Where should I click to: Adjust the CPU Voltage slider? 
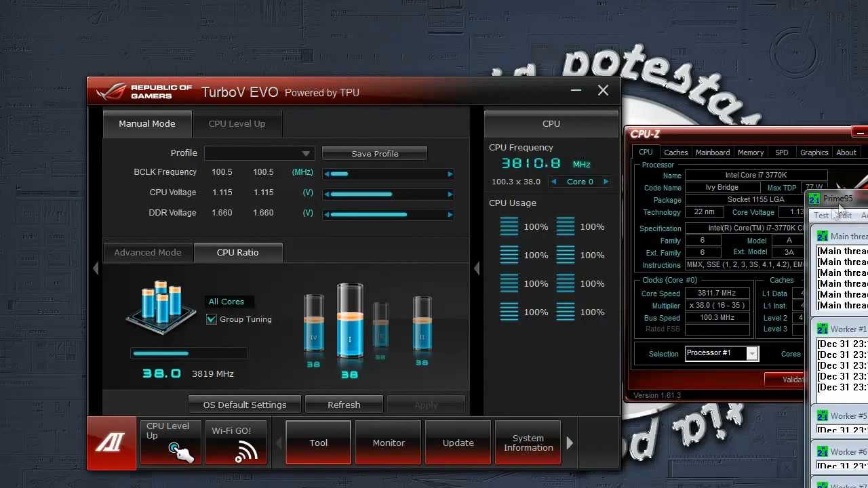[x=388, y=195]
